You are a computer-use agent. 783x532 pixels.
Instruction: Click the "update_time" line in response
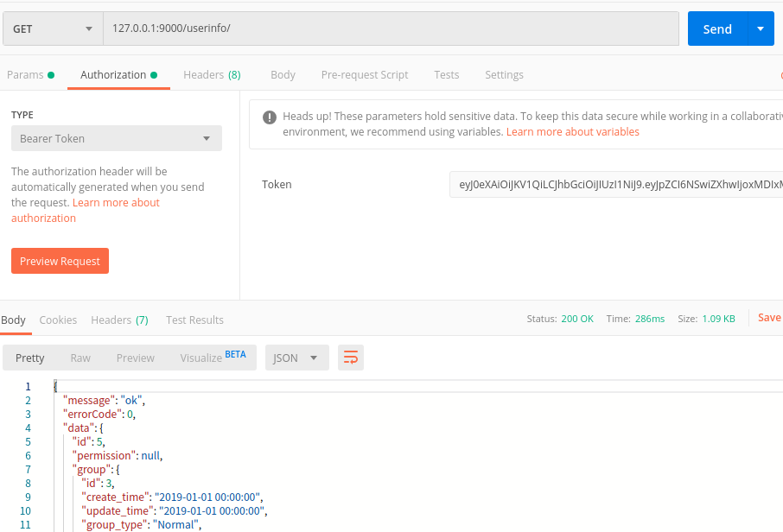[x=175, y=511]
